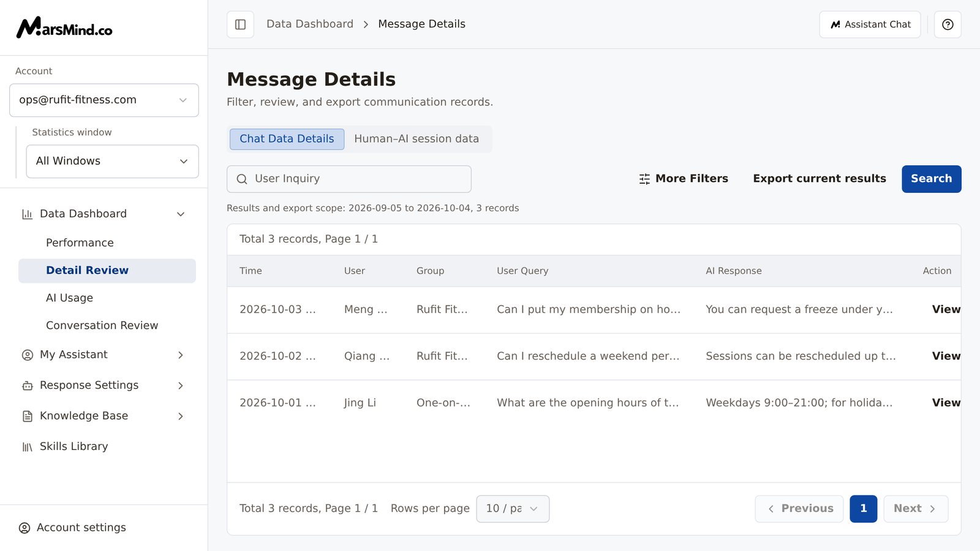
Task: Switch to Chat Data Details tab
Action: pyautogui.click(x=287, y=139)
